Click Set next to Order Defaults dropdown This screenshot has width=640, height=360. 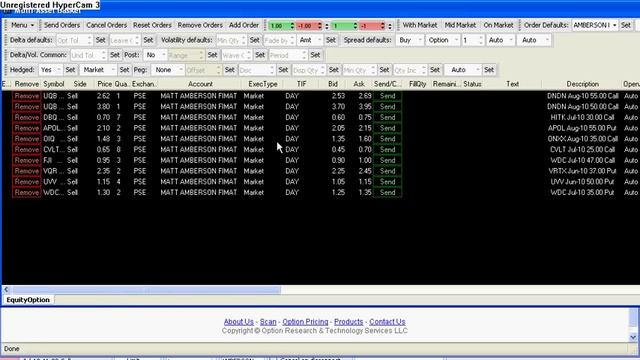pos(626,25)
